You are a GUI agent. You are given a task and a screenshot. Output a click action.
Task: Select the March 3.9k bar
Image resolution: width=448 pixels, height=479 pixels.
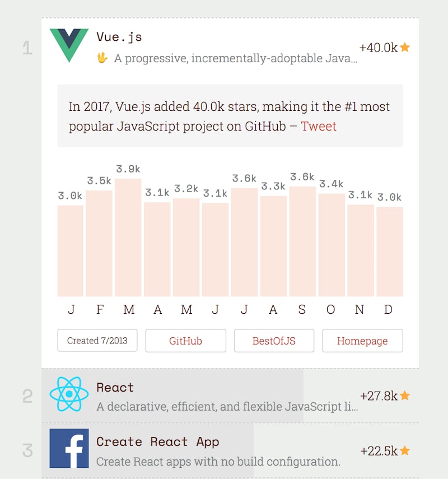[129, 238]
